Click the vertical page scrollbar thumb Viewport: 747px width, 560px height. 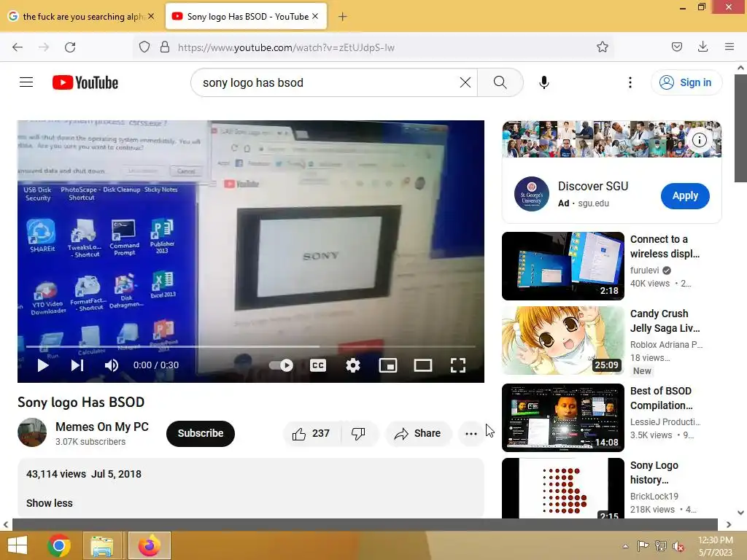(x=741, y=128)
